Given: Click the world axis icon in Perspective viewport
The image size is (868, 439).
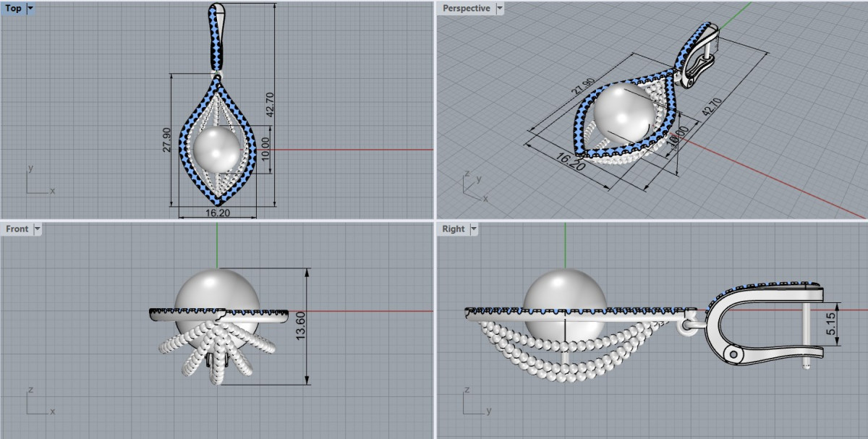Looking at the screenshot, I should coord(475,188).
